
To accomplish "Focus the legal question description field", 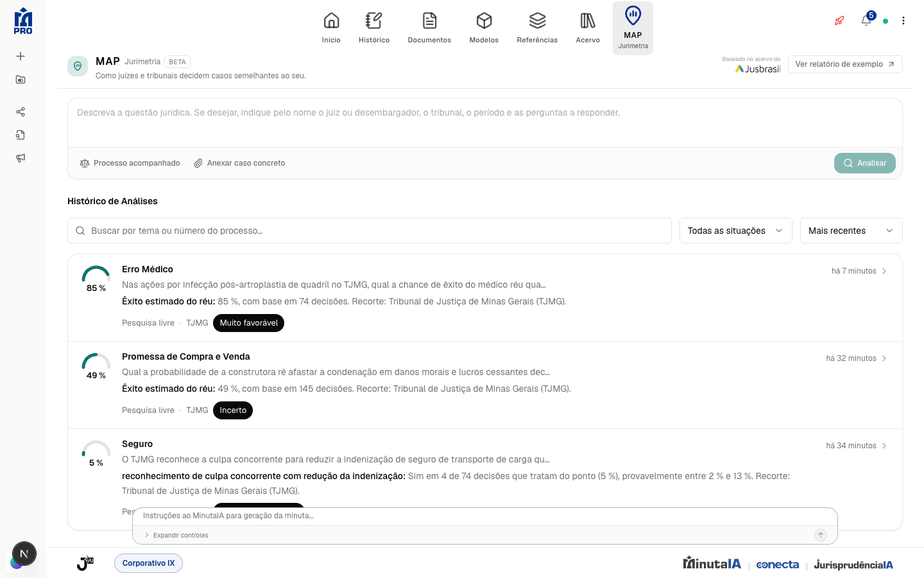I will pos(485,123).
